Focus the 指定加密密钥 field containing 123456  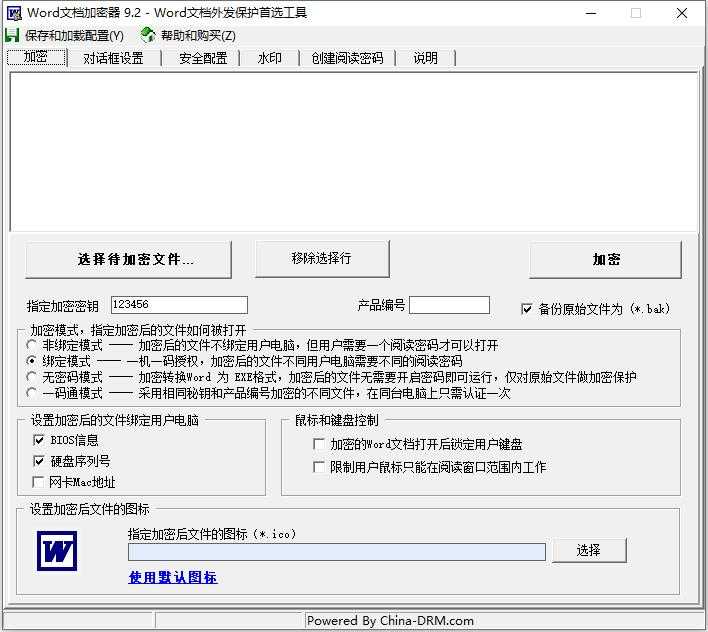179,305
